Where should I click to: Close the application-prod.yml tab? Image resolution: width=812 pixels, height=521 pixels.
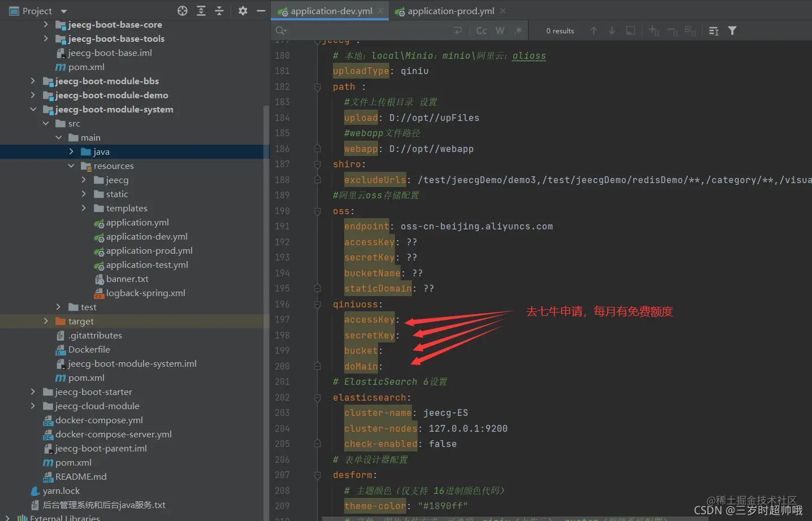(x=503, y=11)
